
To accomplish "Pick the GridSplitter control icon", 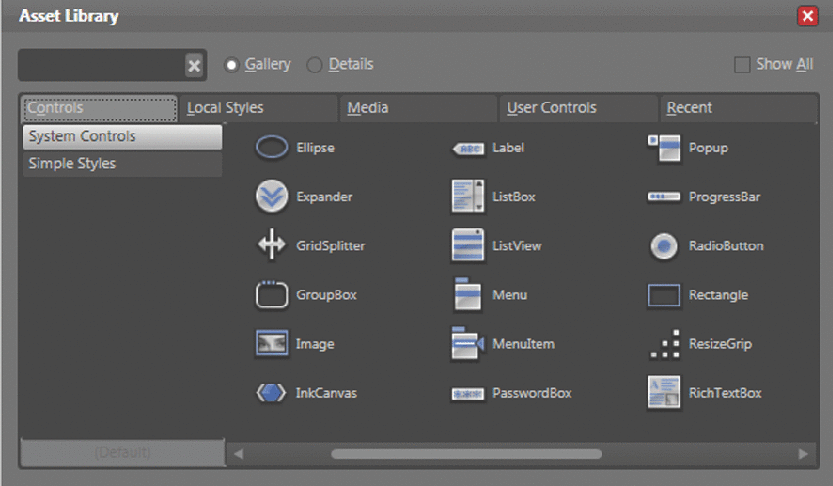I will click(272, 245).
